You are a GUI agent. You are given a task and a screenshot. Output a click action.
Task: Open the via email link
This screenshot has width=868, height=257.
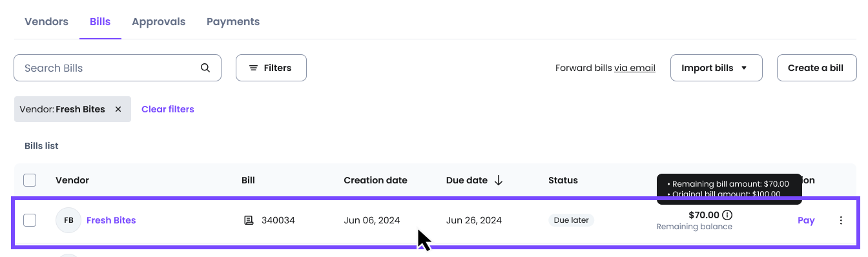click(635, 68)
